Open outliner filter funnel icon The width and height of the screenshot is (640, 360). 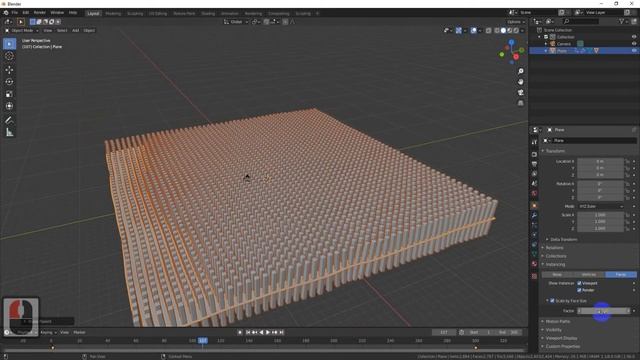coord(622,21)
